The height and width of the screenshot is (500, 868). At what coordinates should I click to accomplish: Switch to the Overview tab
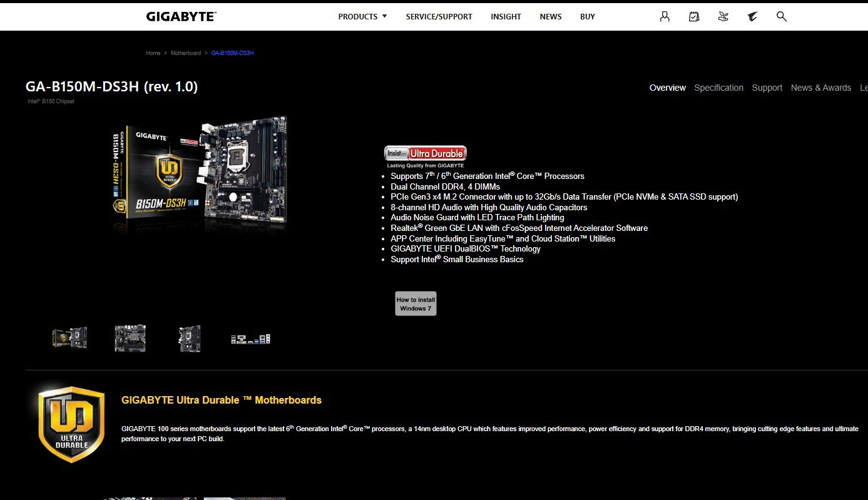click(x=667, y=88)
